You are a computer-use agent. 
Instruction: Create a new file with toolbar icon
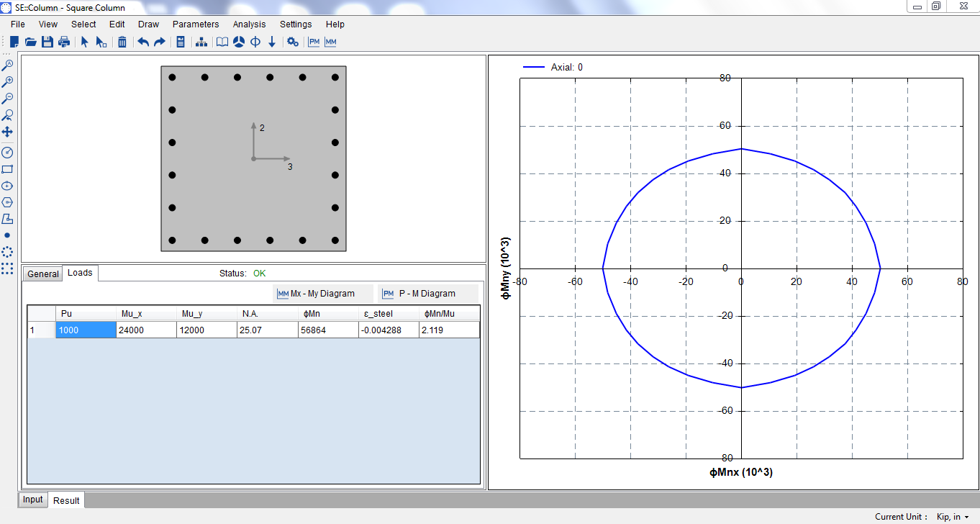coord(14,42)
